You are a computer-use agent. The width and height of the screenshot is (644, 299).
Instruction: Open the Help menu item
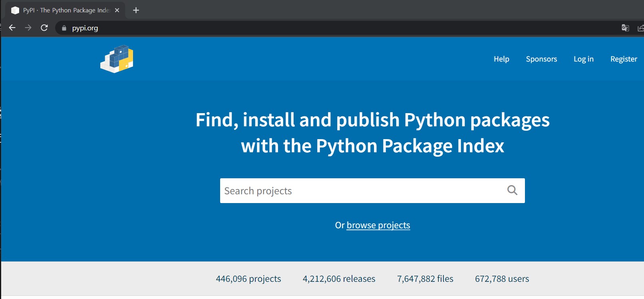pyautogui.click(x=501, y=59)
